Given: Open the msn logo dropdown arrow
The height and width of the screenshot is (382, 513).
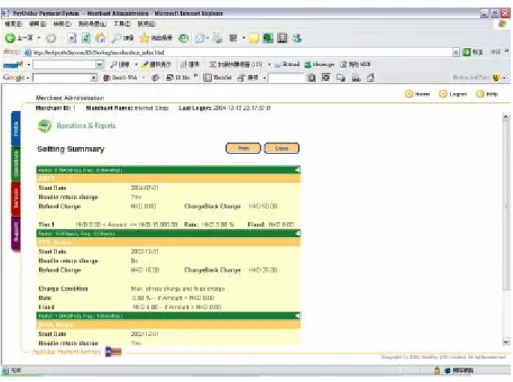Looking at the screenshot, I should pyautogui.click(x=29, y=65).
